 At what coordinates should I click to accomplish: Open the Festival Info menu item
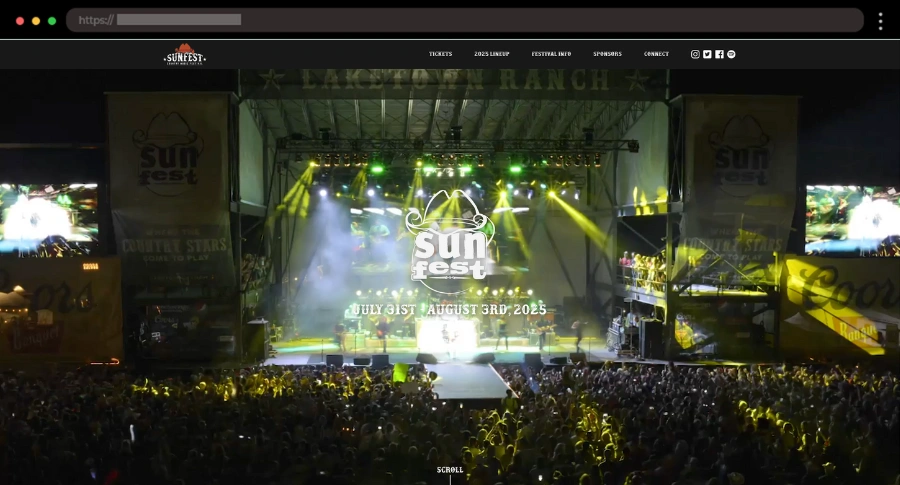point(551,54)
